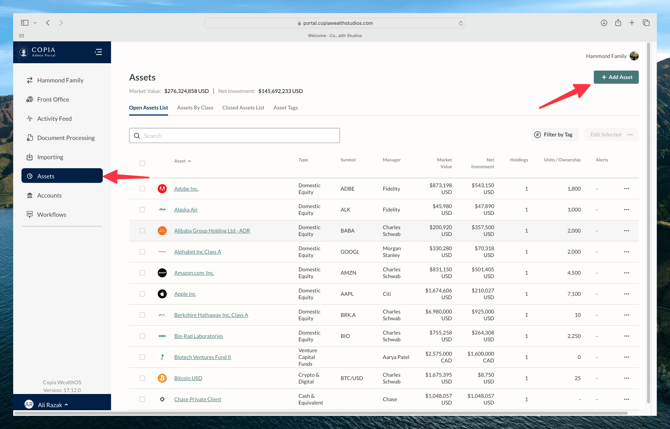
Task: Open the Bitcoin USD asset link
Action: pyautogui.click(x=188, y=378)
